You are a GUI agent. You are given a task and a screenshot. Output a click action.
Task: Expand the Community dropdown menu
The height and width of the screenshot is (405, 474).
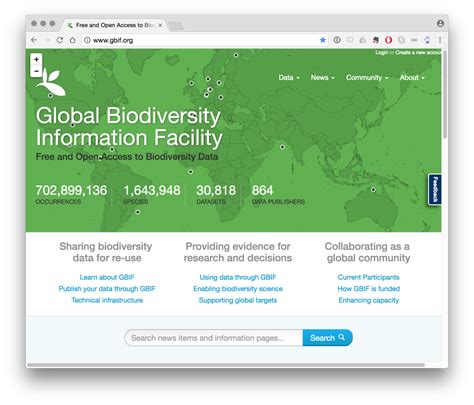(367, 78)
